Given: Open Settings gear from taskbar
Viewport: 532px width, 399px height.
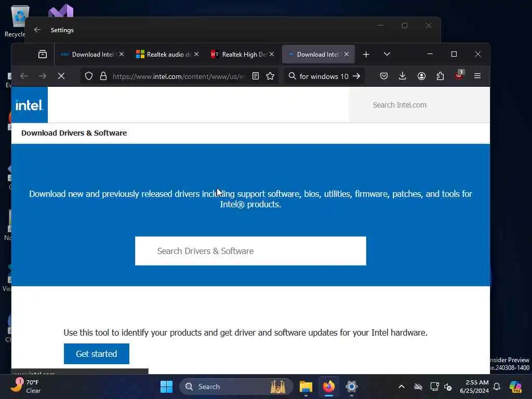Looking at the screenshot, I should (352, 387).
